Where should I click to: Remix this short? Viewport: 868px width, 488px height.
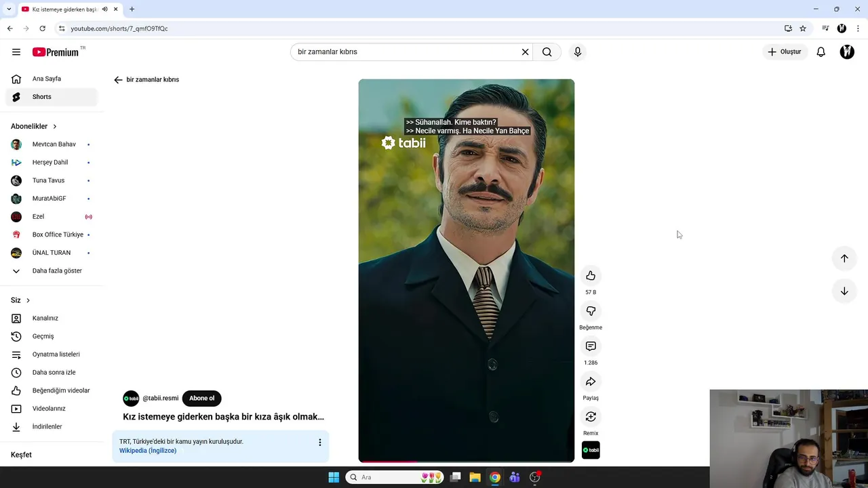[591, 416]
